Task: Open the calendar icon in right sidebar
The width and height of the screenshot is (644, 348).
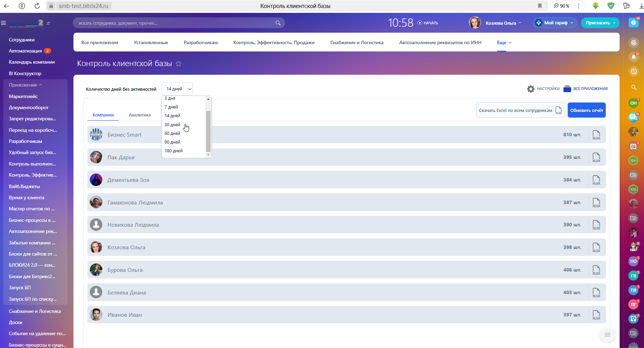Action: point(634,146)
